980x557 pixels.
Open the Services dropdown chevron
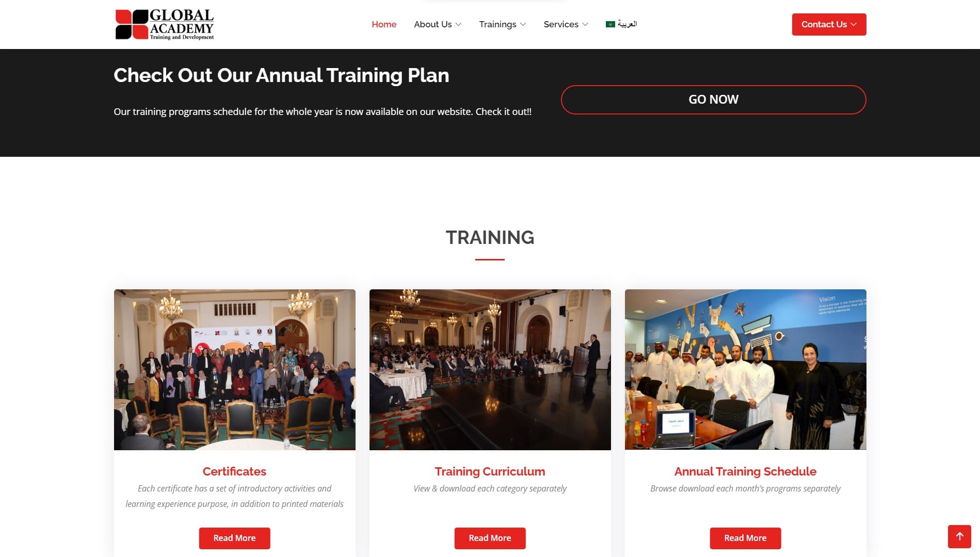(x=585, y=24)
